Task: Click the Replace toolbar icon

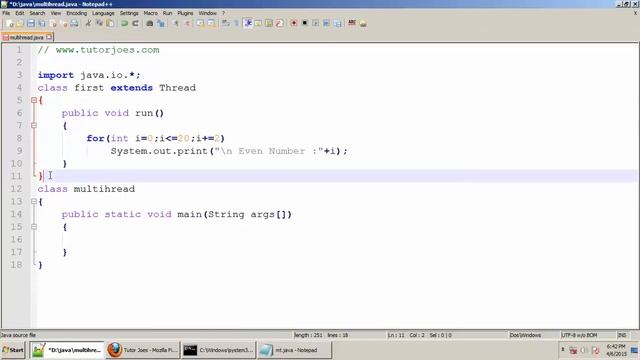Action: 162,24
